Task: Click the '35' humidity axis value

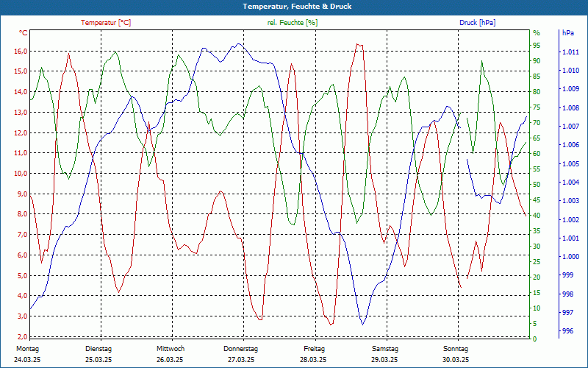Action: [537, 231]
